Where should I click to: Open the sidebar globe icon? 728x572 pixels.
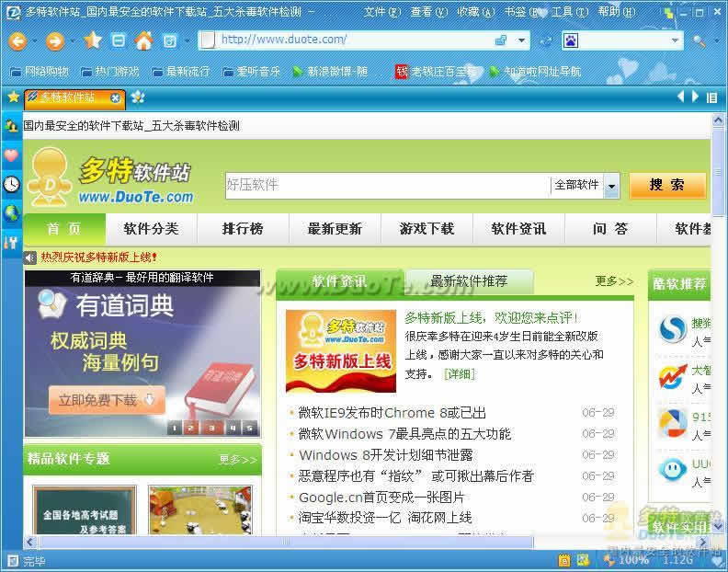tap(11, 213)
